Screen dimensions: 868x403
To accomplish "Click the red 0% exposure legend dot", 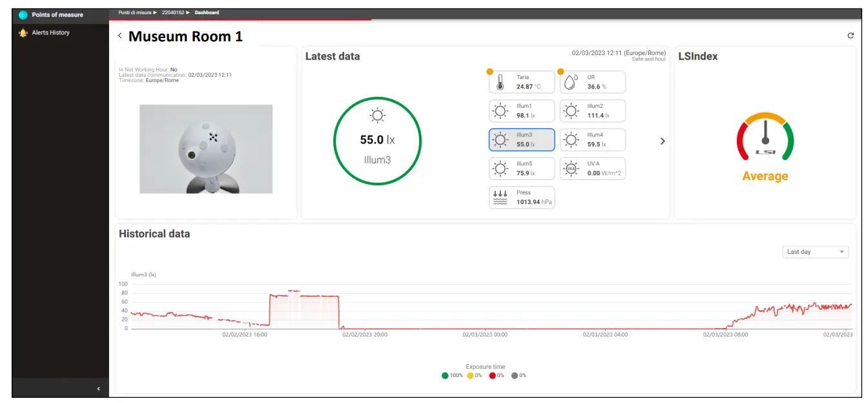I will pos(492,375).
